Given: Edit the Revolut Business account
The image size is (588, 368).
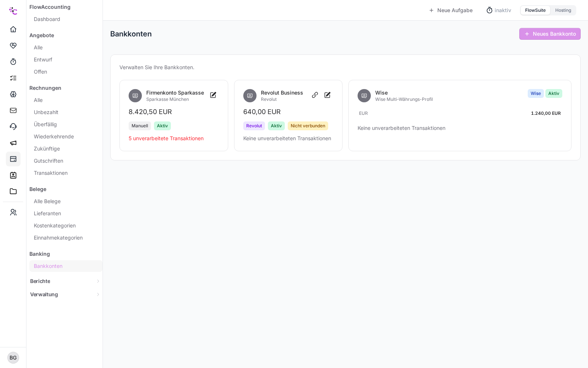Looking at the screenshot, I should (327, 95).
